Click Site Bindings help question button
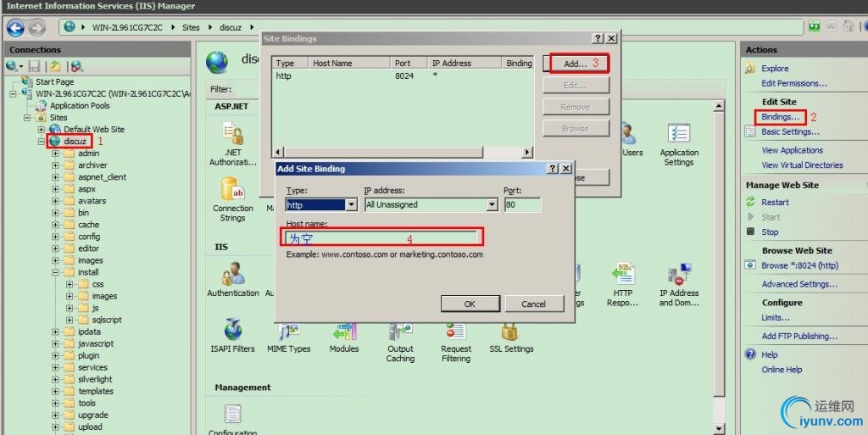 [598, 39]
